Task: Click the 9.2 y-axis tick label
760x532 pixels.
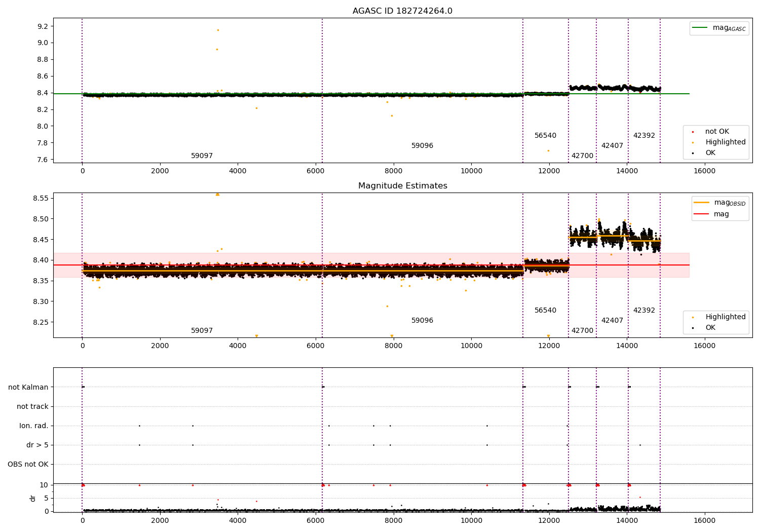Action: [43, 26]
